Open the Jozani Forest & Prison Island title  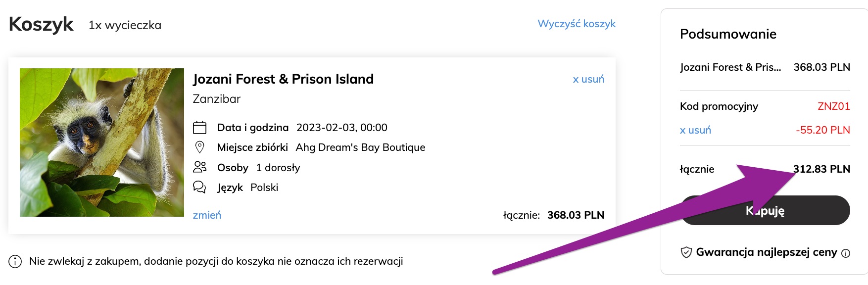pos(283,79)
